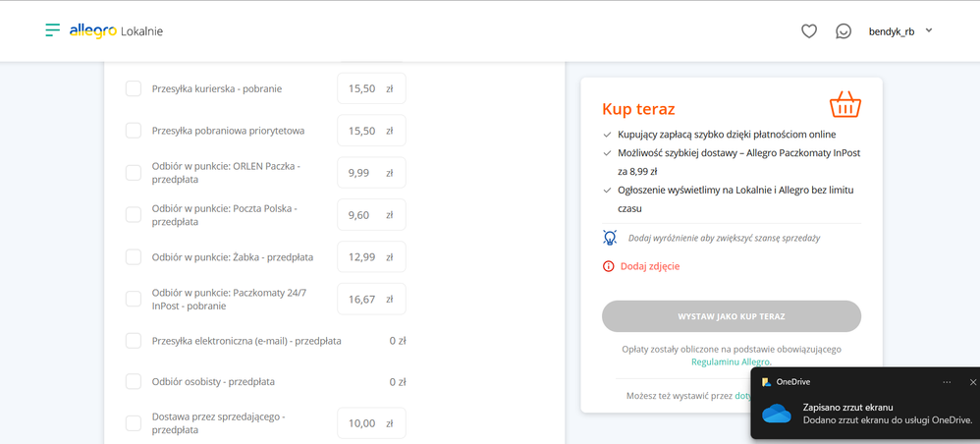Click the Kup teraz basket icon
Screen dimensions: 980x444
(845, 105)
